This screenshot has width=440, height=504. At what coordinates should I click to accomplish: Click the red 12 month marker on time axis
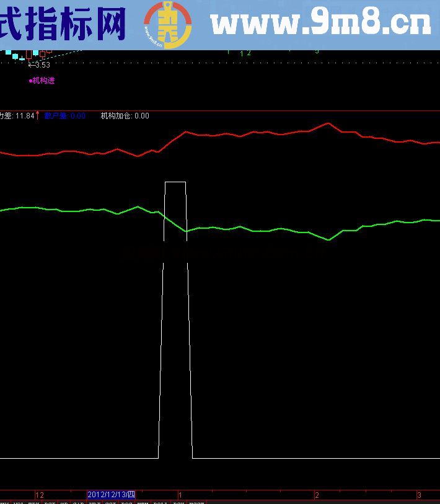(40, 495)
